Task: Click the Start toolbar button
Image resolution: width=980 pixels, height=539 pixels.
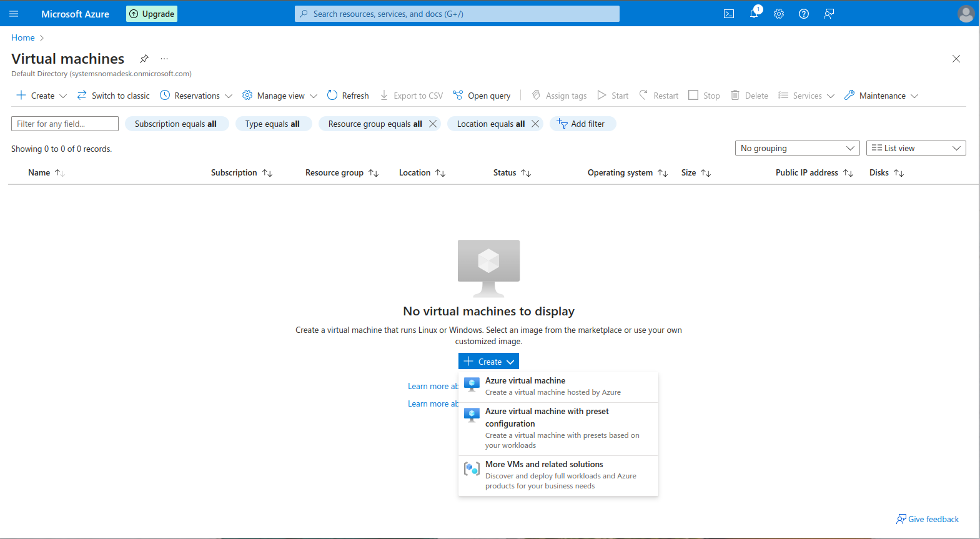Action: point(613,96)
